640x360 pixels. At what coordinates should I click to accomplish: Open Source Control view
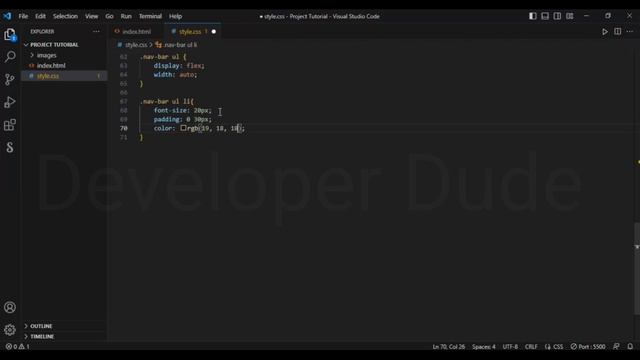point(10,79)
